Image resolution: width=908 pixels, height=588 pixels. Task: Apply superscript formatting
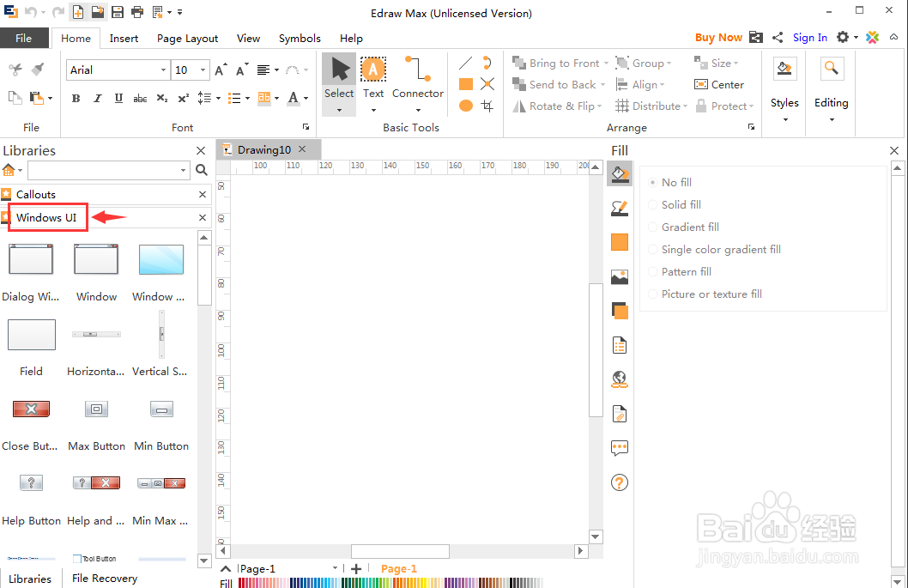183,99
